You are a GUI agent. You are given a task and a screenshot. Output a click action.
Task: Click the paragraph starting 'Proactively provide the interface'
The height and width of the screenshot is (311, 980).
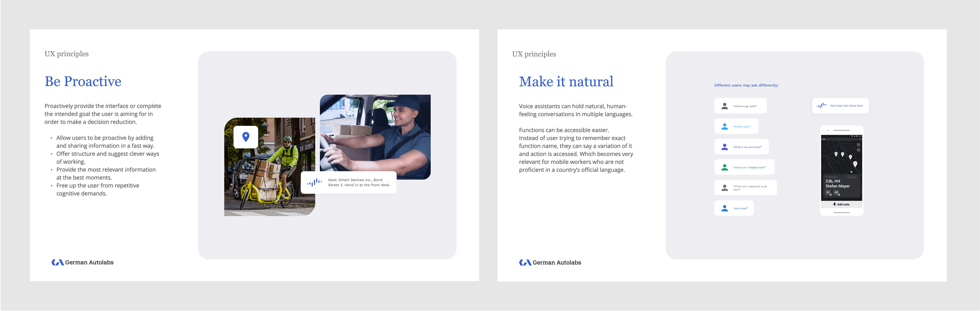103,114
